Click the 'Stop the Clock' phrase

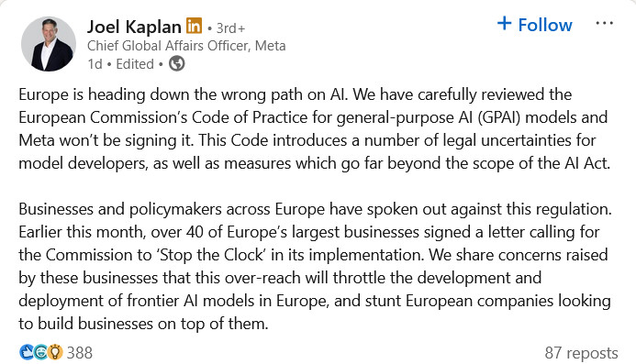click(x=211, y=255)
